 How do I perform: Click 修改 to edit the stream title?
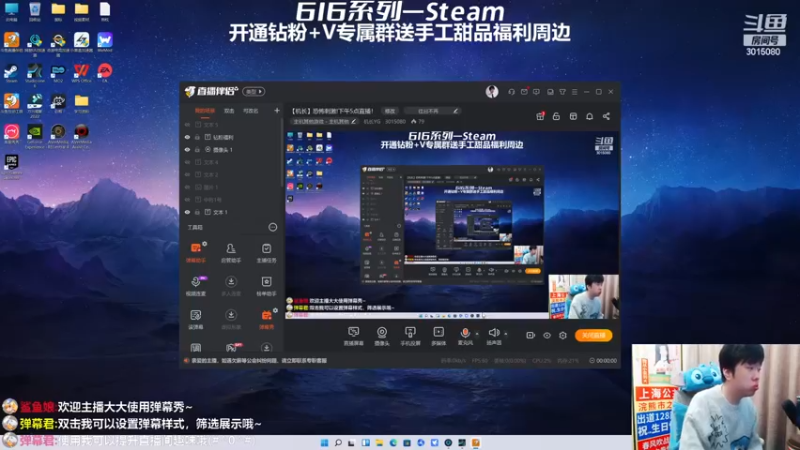390,111
